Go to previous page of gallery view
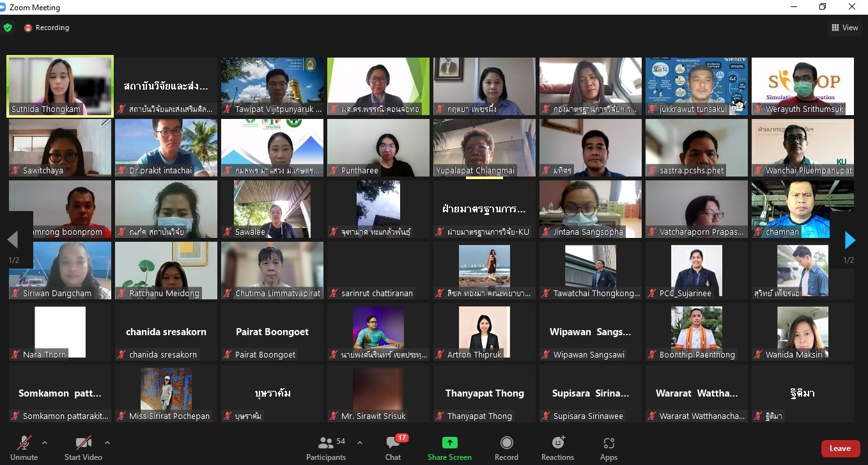This screenshot has width=868, height=465. pyautogui.click(x=13, y=240)
